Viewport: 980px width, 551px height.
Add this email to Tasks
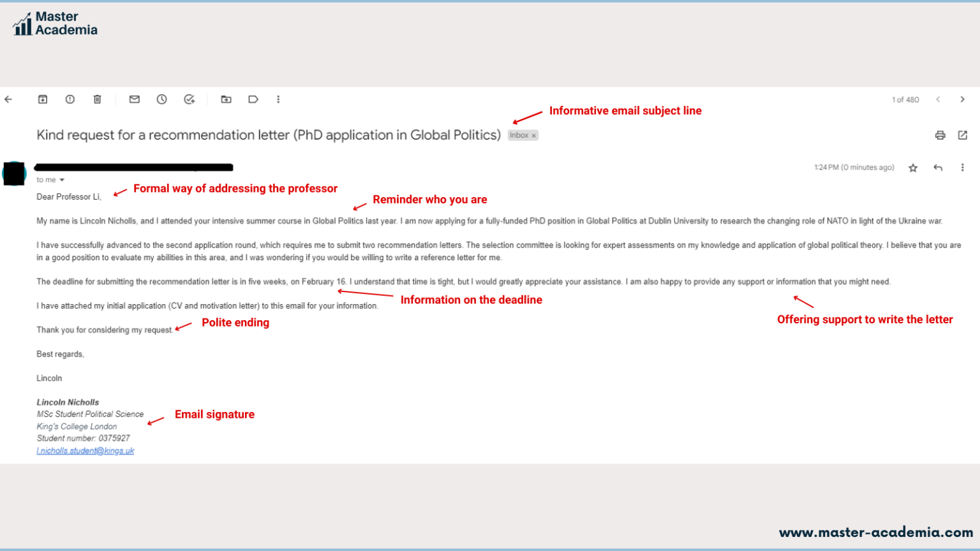pyautogui.click(x=189, y=99)
